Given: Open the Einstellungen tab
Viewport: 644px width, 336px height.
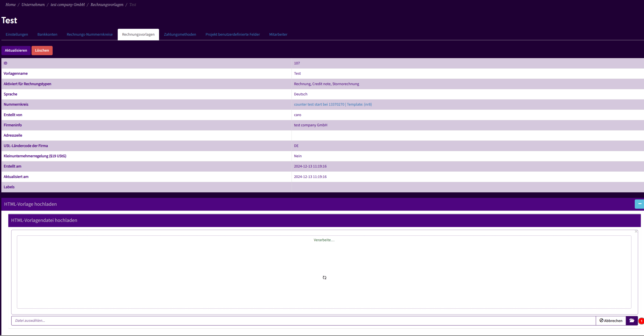Looking at the screenshot, I should 17,34.
